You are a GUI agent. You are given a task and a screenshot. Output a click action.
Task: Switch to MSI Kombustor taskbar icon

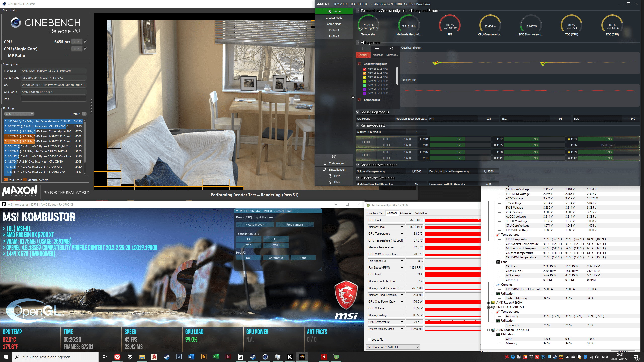point(290,357)
